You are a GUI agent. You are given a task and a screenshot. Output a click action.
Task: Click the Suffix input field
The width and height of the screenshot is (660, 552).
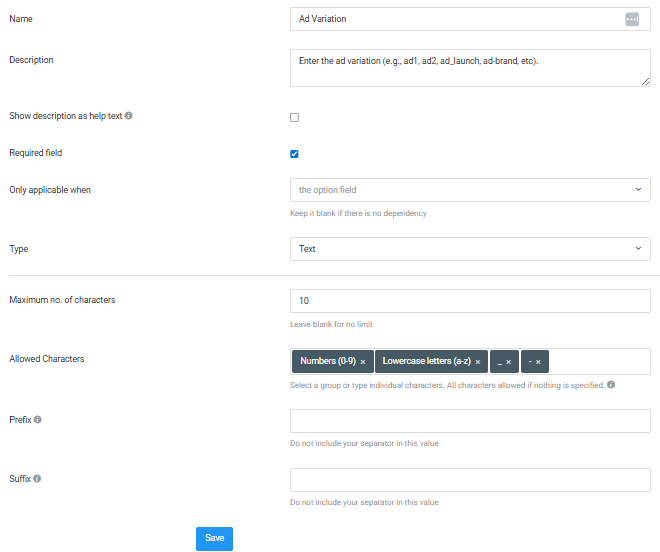[470, 480]
